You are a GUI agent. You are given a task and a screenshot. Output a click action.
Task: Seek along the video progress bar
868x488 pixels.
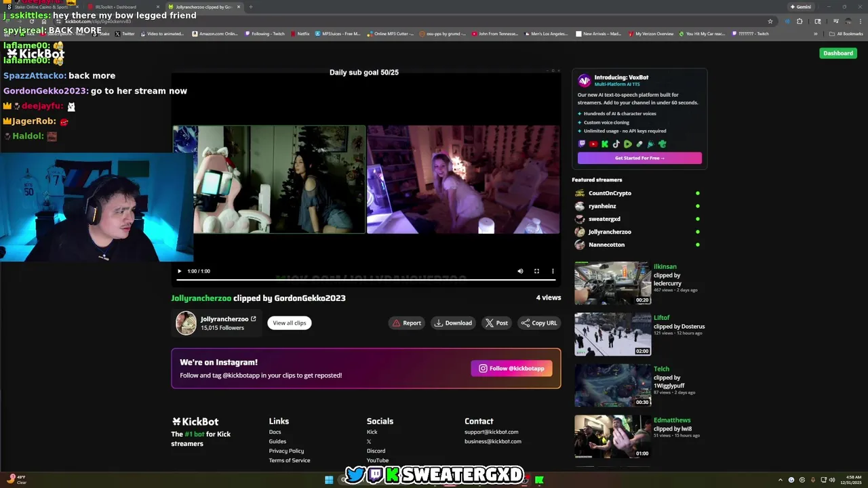tap(366, 279)
